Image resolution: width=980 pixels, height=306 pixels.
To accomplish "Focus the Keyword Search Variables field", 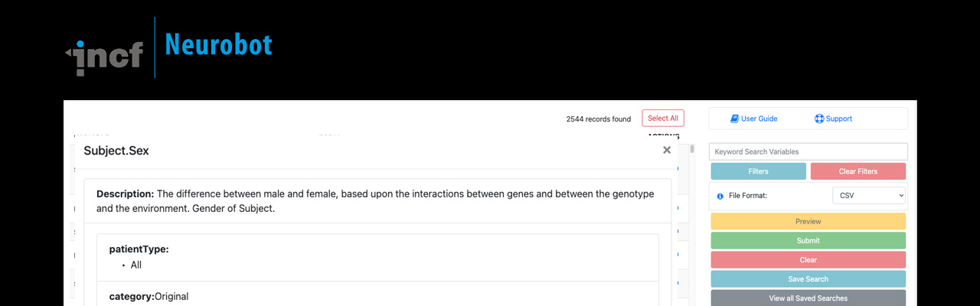I will (808, 151).
